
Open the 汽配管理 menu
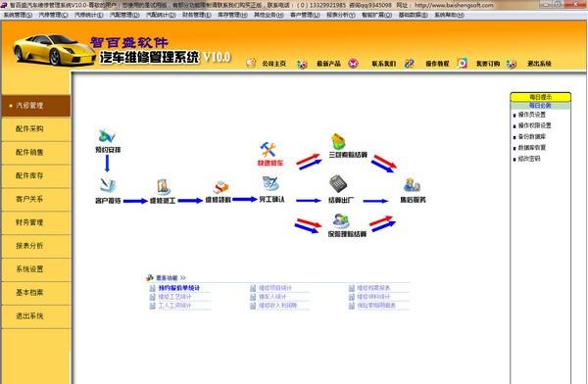124,15
